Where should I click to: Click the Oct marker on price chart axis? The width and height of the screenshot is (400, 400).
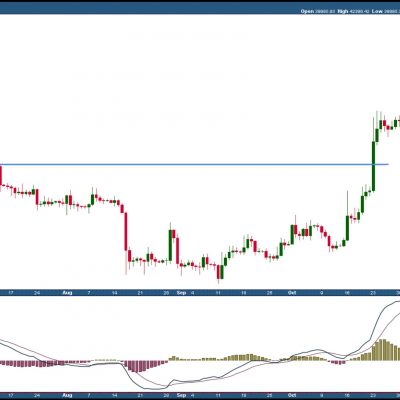(292, 293)
